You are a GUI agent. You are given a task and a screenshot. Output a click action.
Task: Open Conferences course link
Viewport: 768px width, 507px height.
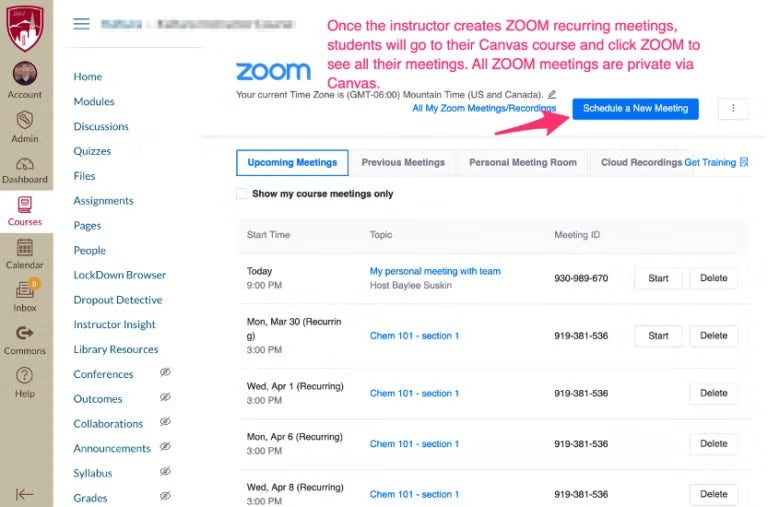coord(103,375)
